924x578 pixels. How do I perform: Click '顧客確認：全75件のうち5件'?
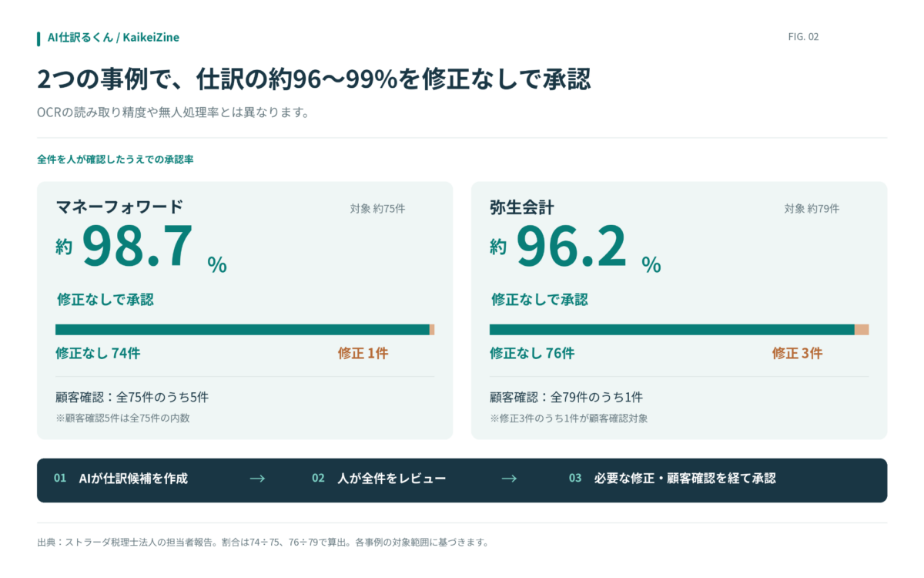pyautogui.click(x=132, y=398)
